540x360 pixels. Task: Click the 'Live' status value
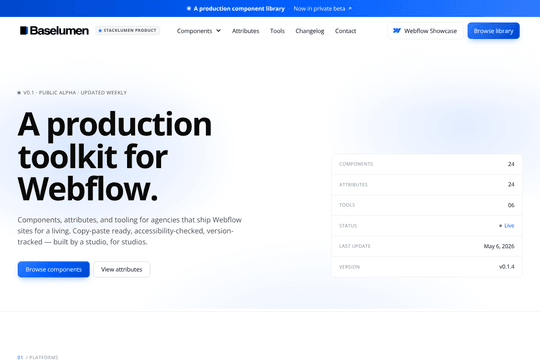click(509, 226)
